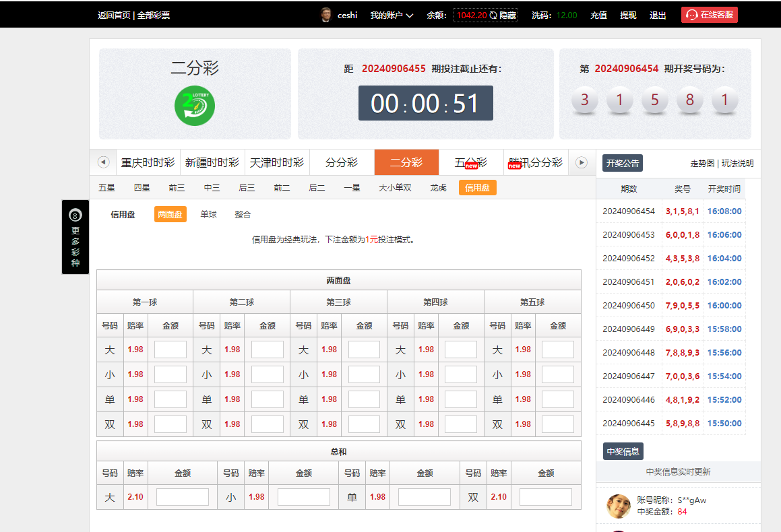Viewport: 781px width, 532px height.
Task: Switch to 重庆时时彩 lottery tab
Action: [148, 162]
